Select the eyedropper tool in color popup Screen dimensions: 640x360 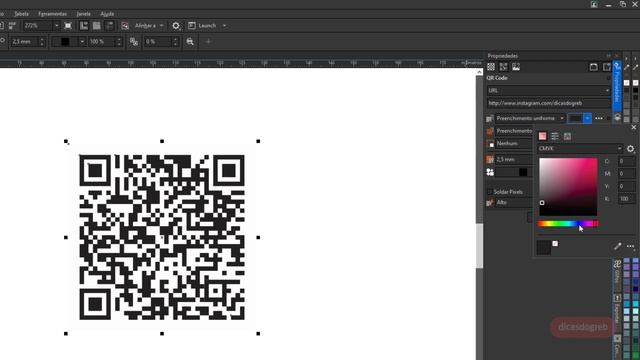coord(618,246)
